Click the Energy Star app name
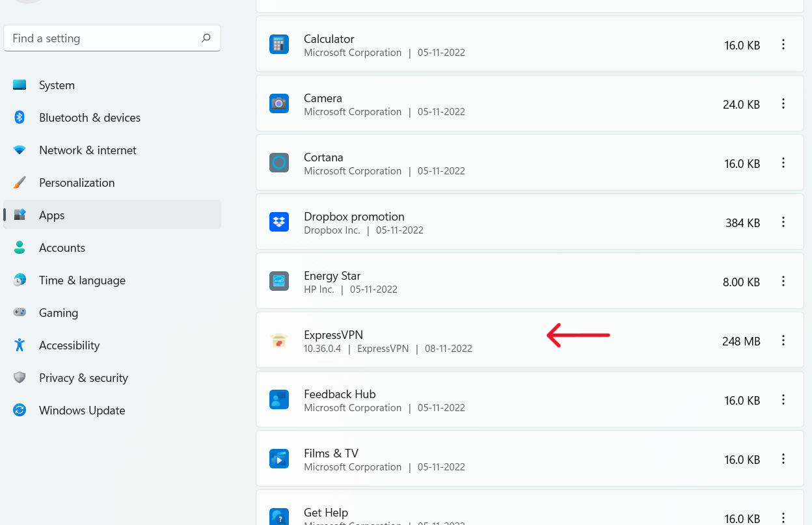 [332, 276]
